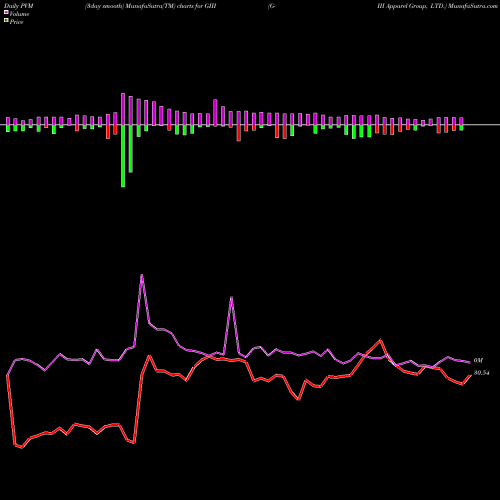Click the 'Price' legend label

(16, 22)
